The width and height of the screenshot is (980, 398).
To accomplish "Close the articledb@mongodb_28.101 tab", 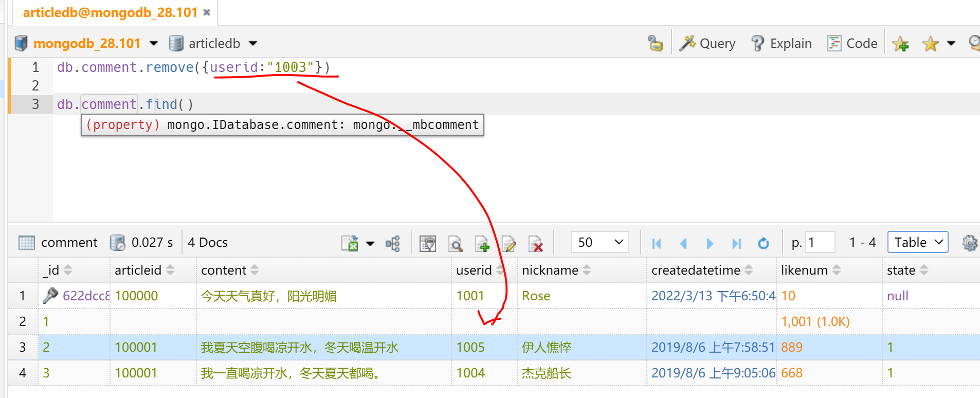I will [x=207, y=12].
